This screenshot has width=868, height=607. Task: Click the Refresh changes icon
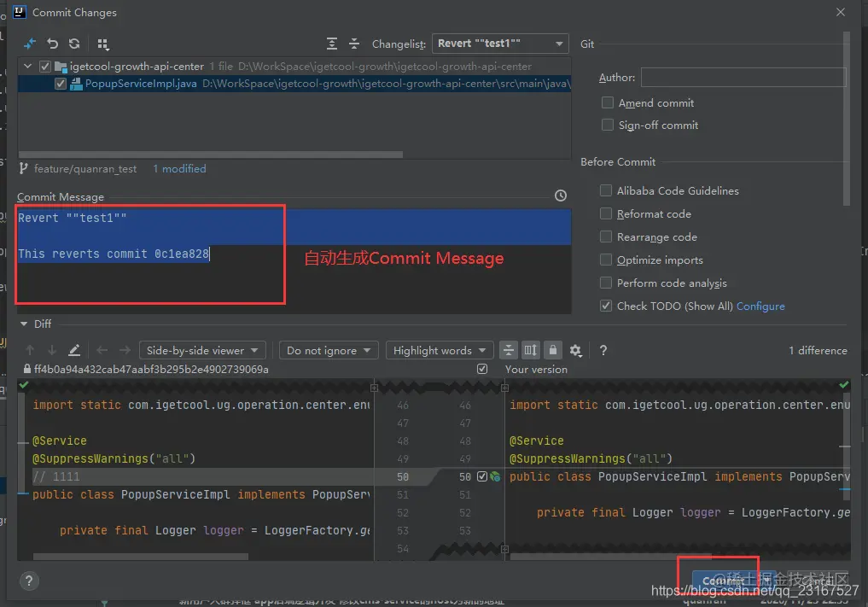tap(74, 44)
